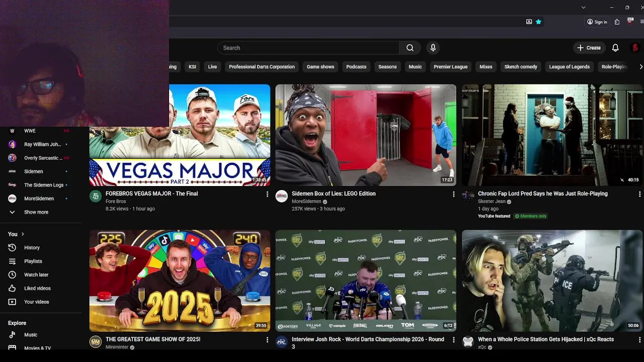Screen dimensions: 644x362
Task: Open more options for Chronic Fap Lord video
Action: (639, 194)
